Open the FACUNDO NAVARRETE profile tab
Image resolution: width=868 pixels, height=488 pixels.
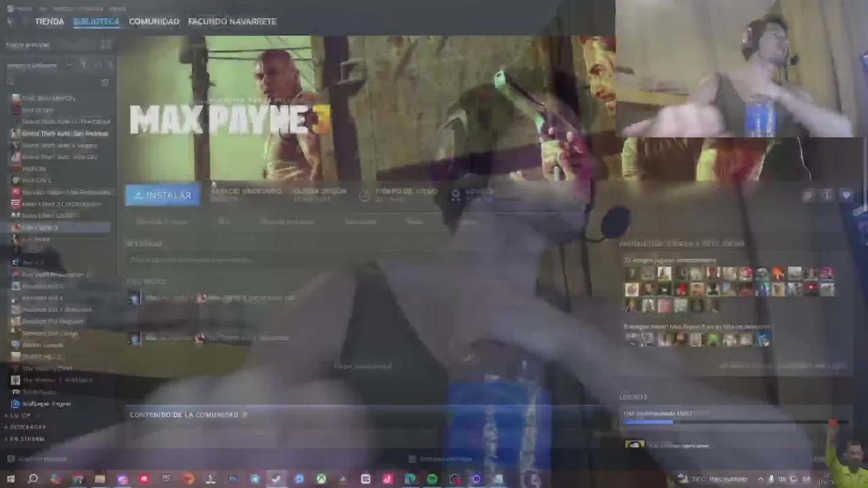point(232,22)
